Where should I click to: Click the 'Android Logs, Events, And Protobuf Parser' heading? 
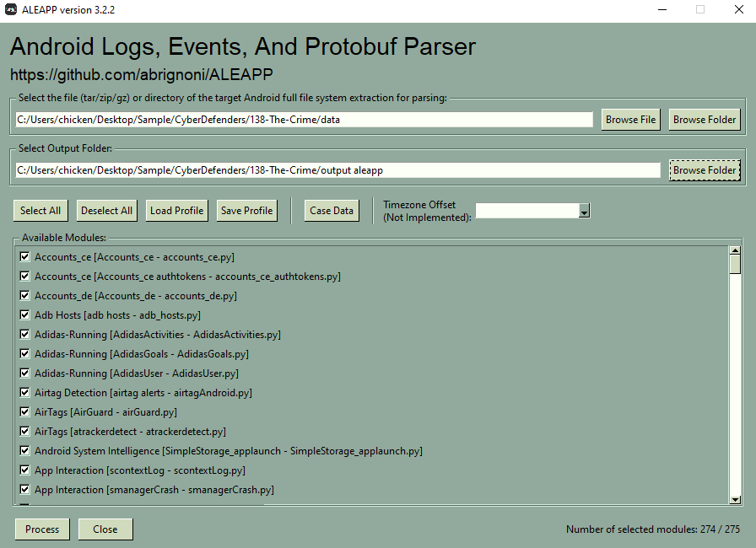[x=243, y=46]
